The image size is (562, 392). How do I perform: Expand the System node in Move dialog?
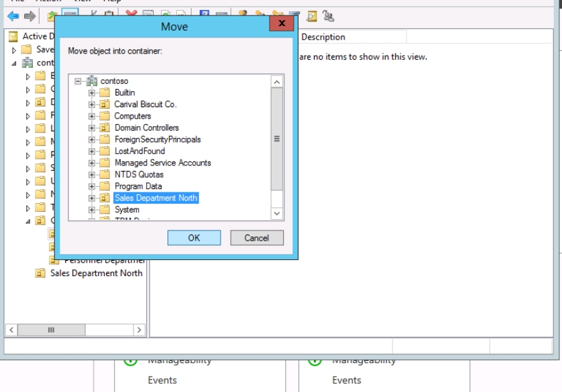(92, 210)
